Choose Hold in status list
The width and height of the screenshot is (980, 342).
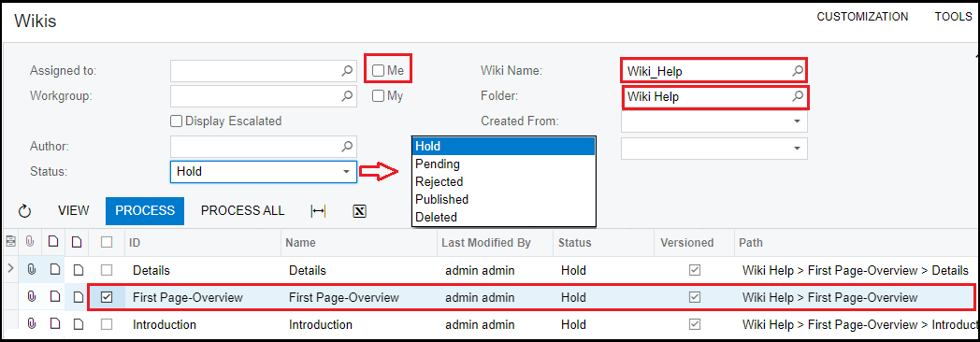(x=504, y=147)
